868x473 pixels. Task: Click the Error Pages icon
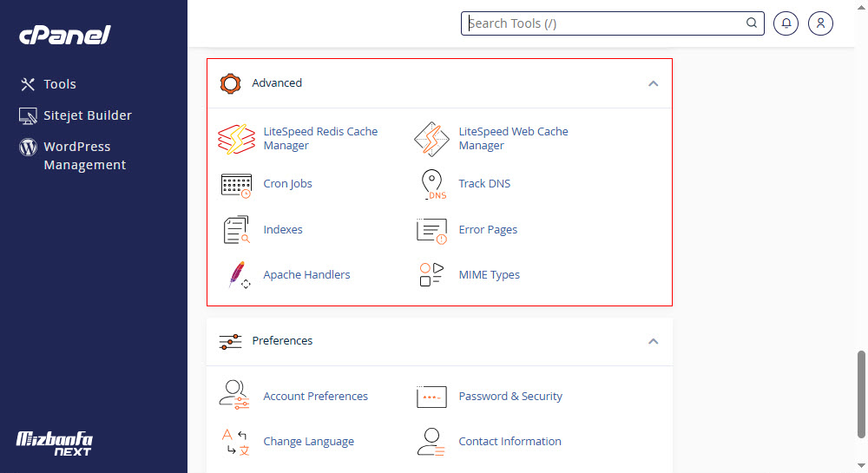(x=431, y=231)
